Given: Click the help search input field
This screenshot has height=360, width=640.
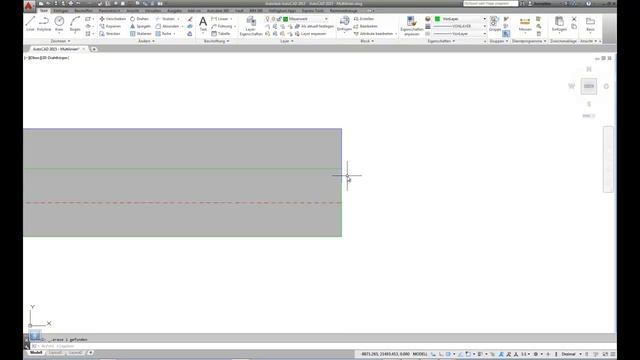Looking at the screenshot, I should pos(490,4).
